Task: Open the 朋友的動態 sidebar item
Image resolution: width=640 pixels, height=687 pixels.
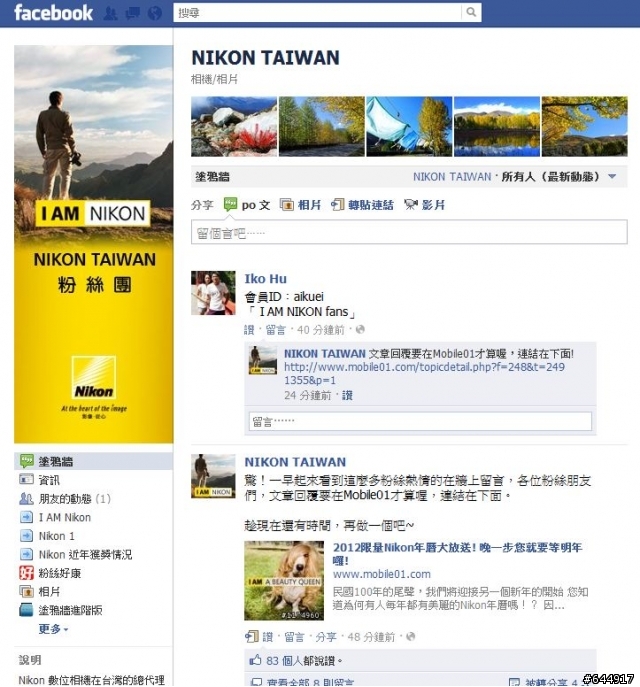Action: point(65,499)
